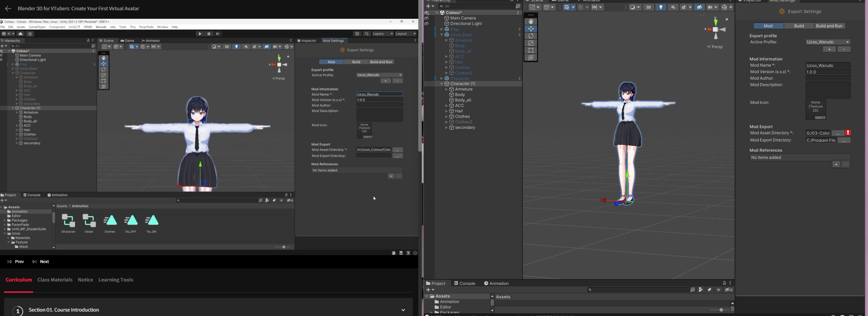The height and width of the screenshot is (316, 868).
Task: Open the undo history icon in the video's Unity toolbar
Action: point(357,34)
